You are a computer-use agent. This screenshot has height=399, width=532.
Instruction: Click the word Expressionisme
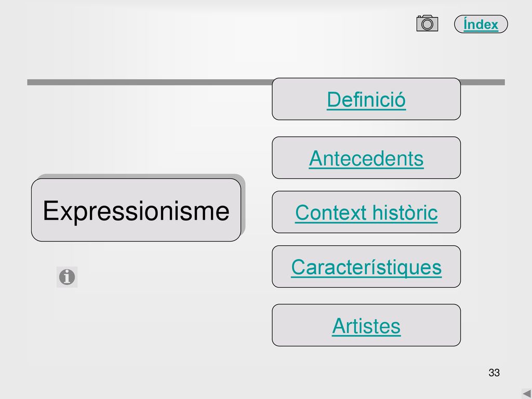pyautogui.click(x=136, y=211)
